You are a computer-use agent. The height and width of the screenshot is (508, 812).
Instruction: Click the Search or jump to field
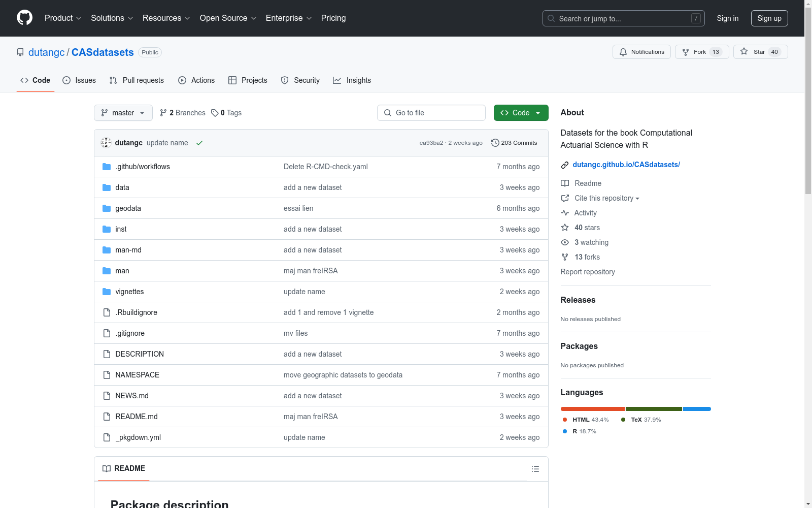[624, 18]
